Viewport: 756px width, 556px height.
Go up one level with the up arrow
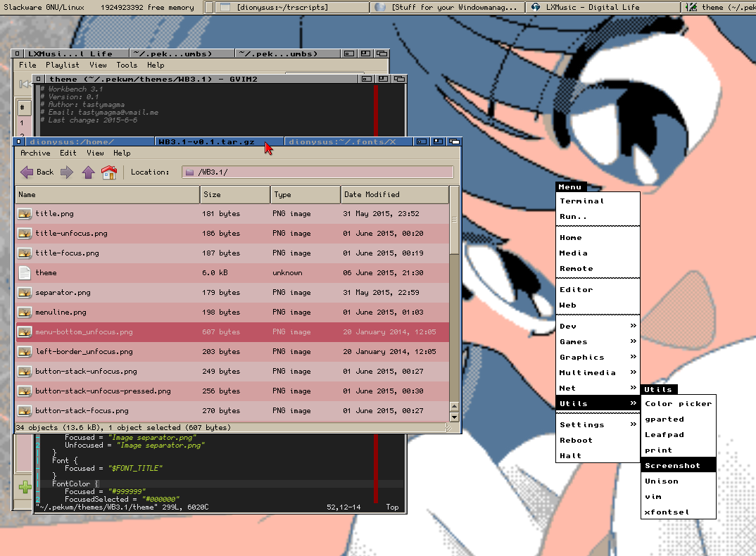click(x=88, y=172)
